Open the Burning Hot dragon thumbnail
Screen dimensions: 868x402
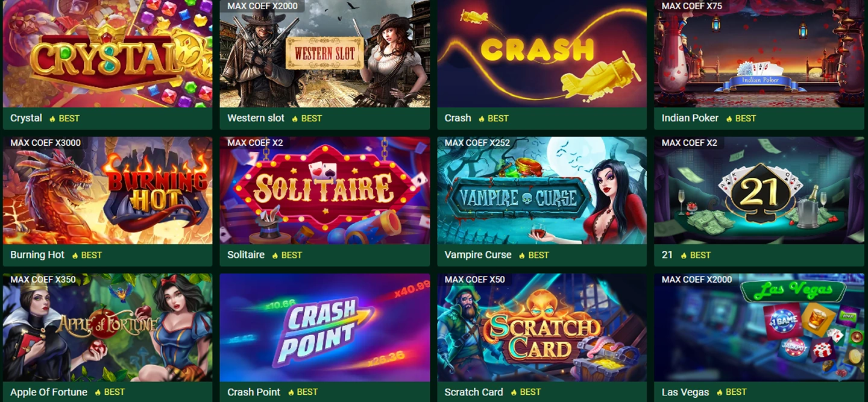pyautogui.click(x=108, y=190)
